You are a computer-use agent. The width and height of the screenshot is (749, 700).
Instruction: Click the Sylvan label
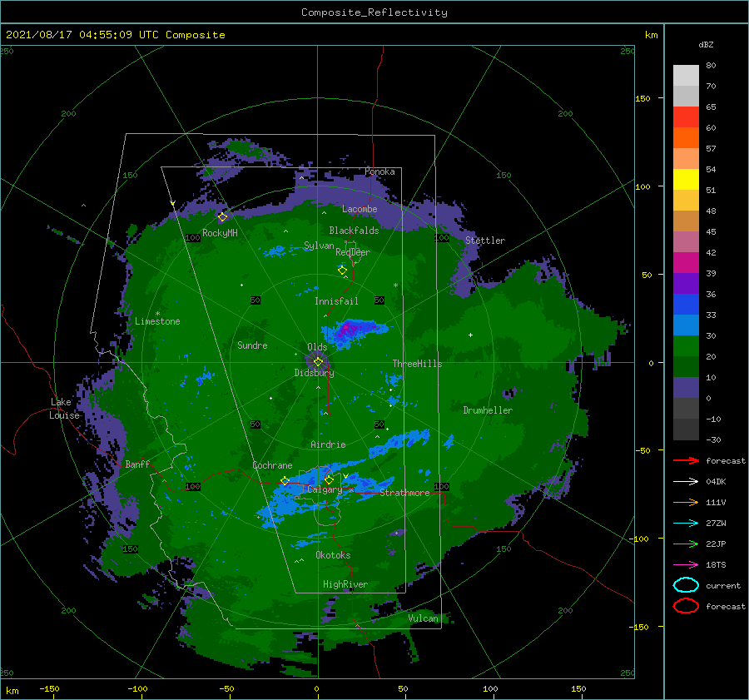coord(319,246)
